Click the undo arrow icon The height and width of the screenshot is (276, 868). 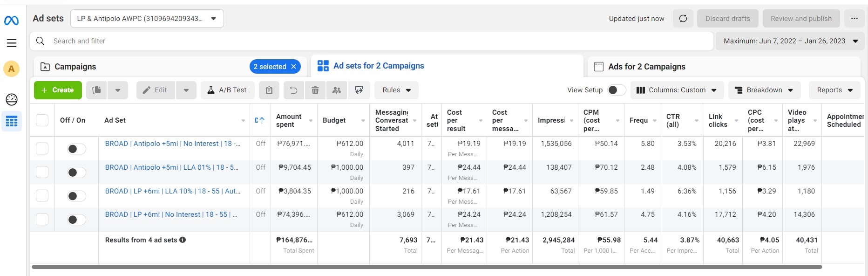click(293, 90)
